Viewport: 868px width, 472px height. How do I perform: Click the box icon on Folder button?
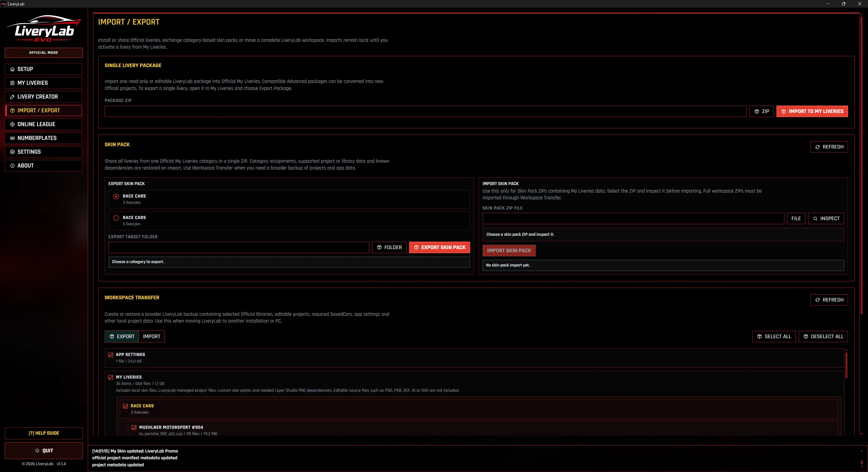(x=379, y=247)
